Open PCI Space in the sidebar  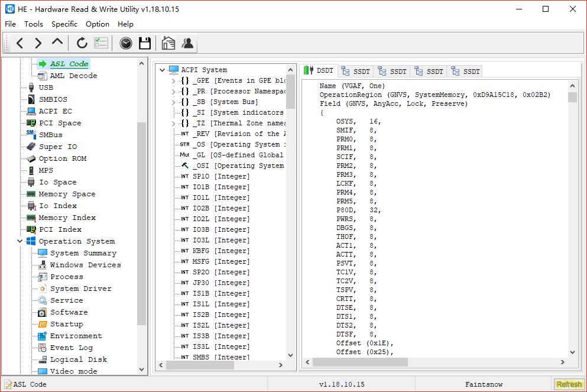tap(60, 123)
